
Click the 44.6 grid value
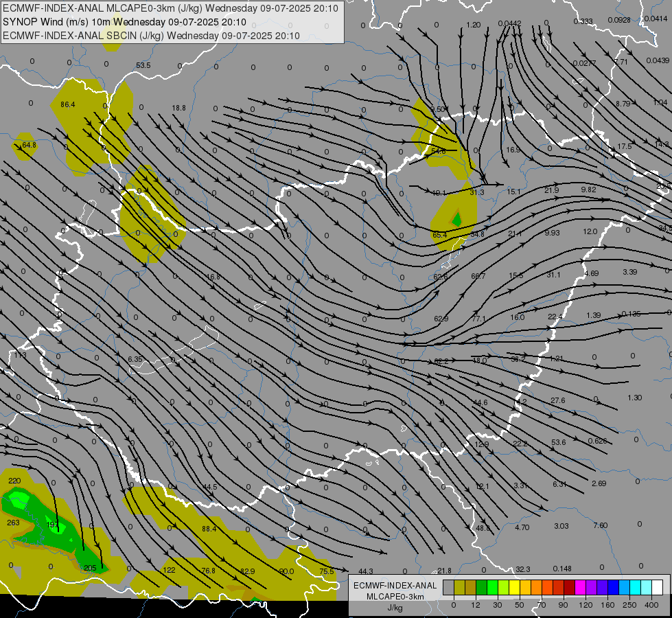480,402
